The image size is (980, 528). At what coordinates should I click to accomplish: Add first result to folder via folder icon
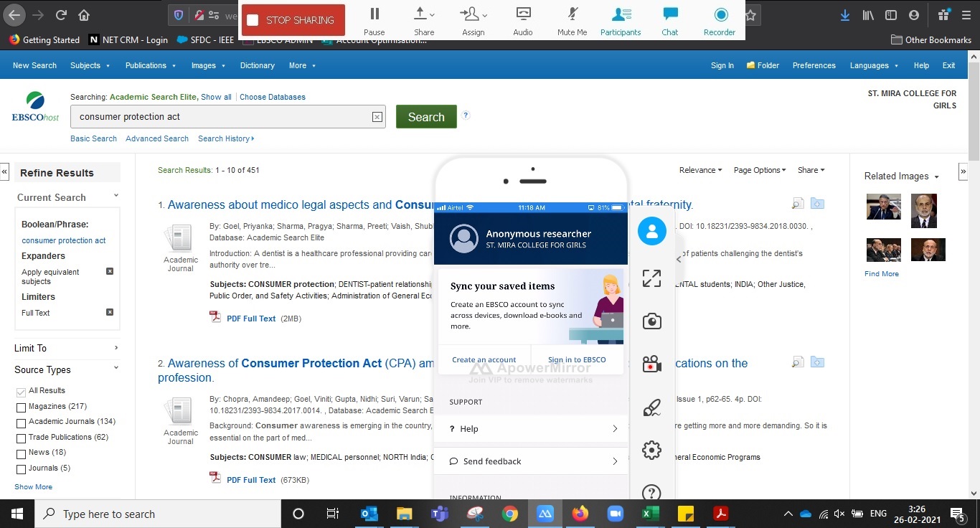click(x=817, y=204)
